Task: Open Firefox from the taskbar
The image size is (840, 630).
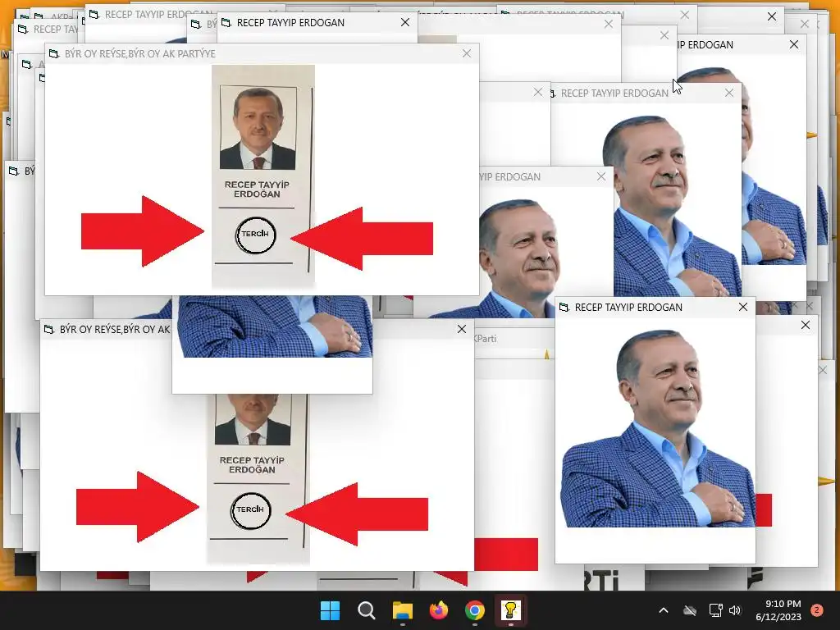Action: (439, 610)
